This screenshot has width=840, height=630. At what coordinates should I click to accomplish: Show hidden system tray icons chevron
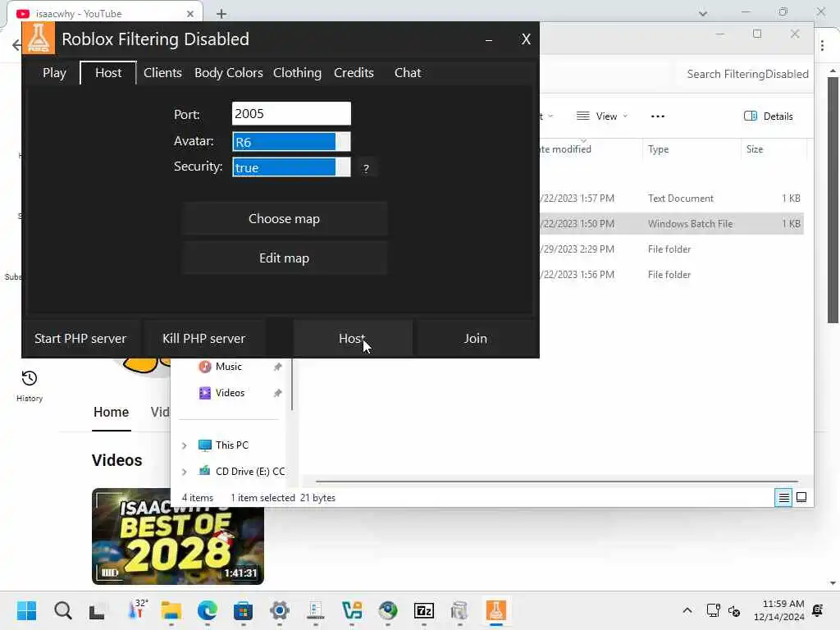click(687, 610)
